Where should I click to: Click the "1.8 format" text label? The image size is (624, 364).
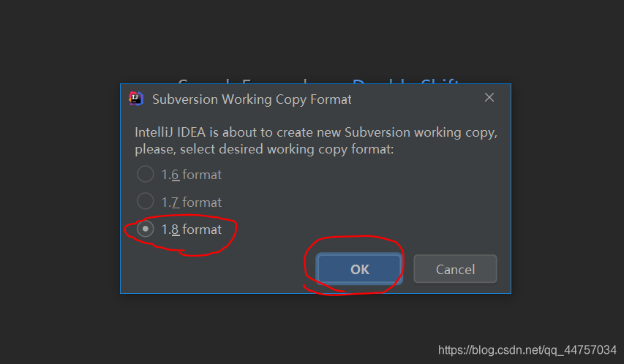[191, 230]
